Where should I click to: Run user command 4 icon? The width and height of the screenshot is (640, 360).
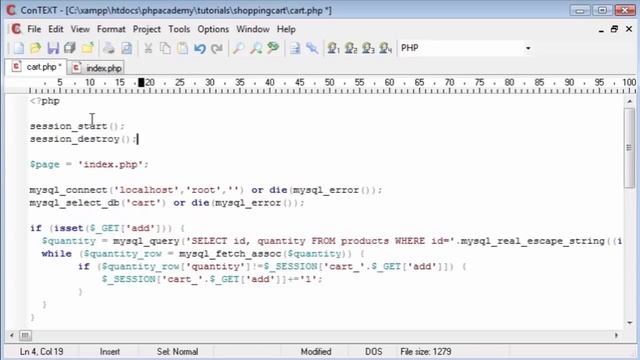(x=385, y=48)
